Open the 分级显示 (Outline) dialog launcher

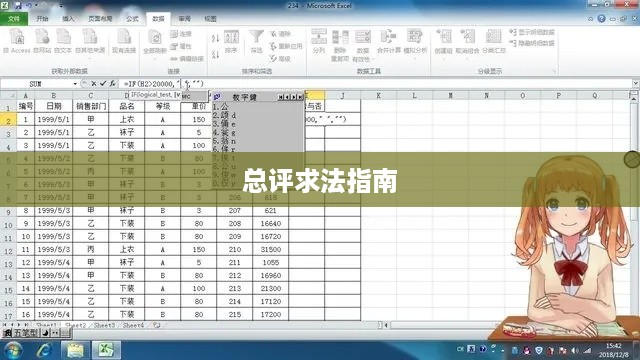[554, 71]
